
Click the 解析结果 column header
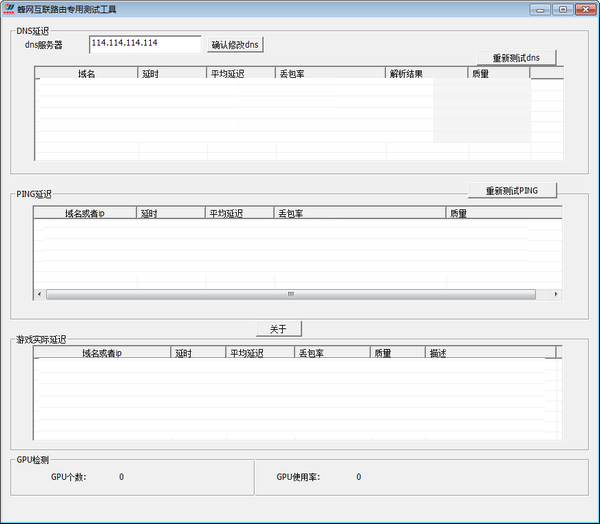426,73
